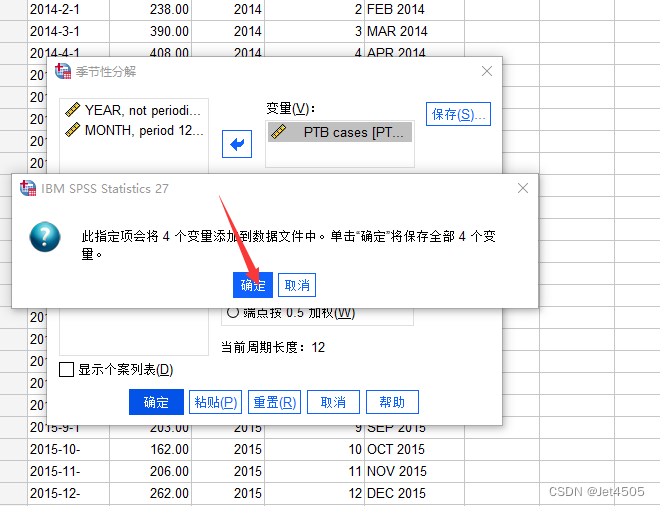Select the cell with value 206.00
The height and width of the screenshot is (506, 660).
tap(151, 471)
